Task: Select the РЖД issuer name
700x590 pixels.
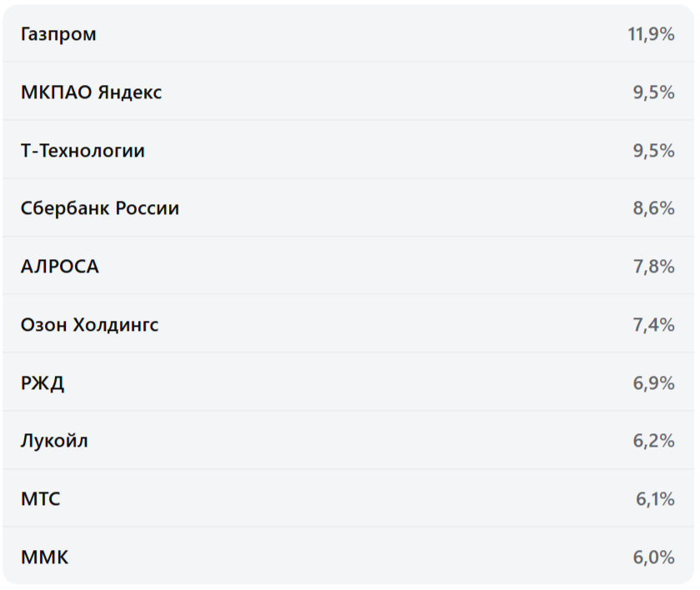Action: coord(42,383)
